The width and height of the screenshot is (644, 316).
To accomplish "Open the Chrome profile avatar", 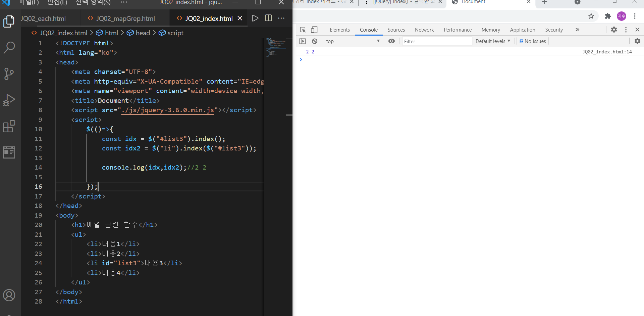I will coord(622,16).
